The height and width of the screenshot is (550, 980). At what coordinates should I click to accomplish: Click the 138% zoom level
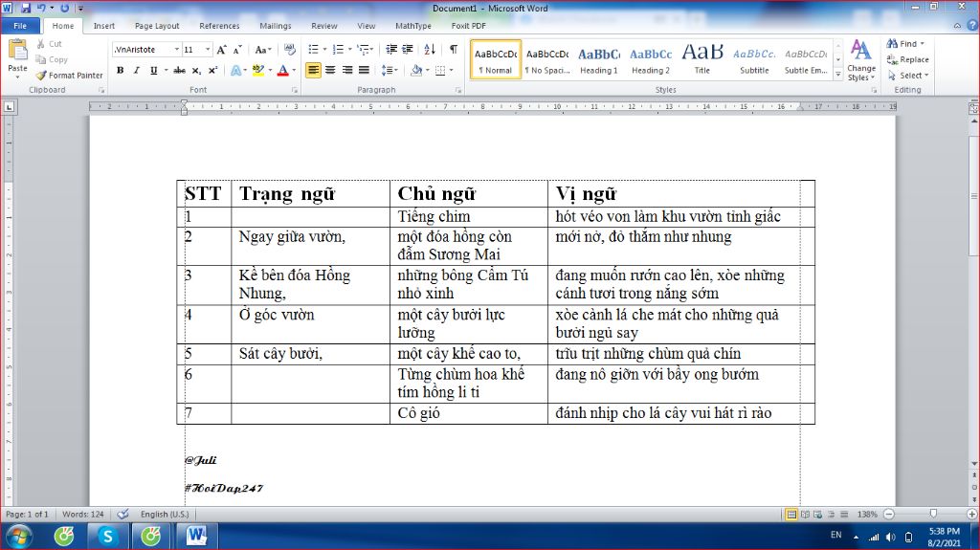(867, 514)
